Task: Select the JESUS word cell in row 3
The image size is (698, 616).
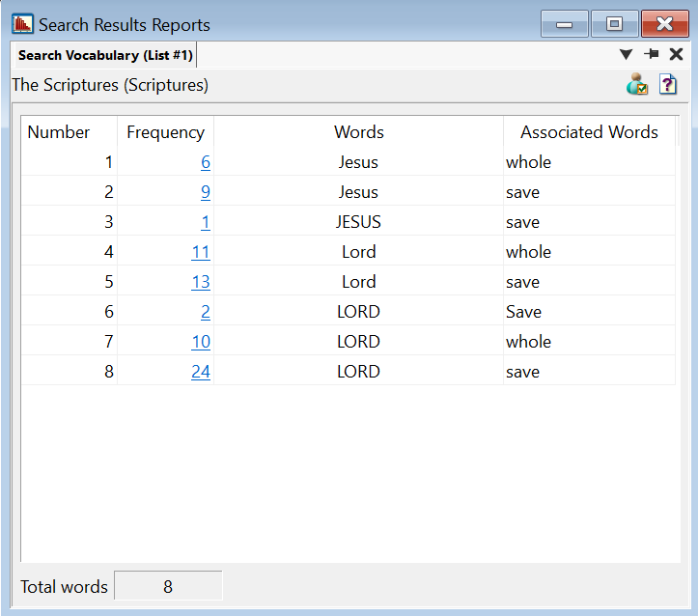Action: point(358,222)
